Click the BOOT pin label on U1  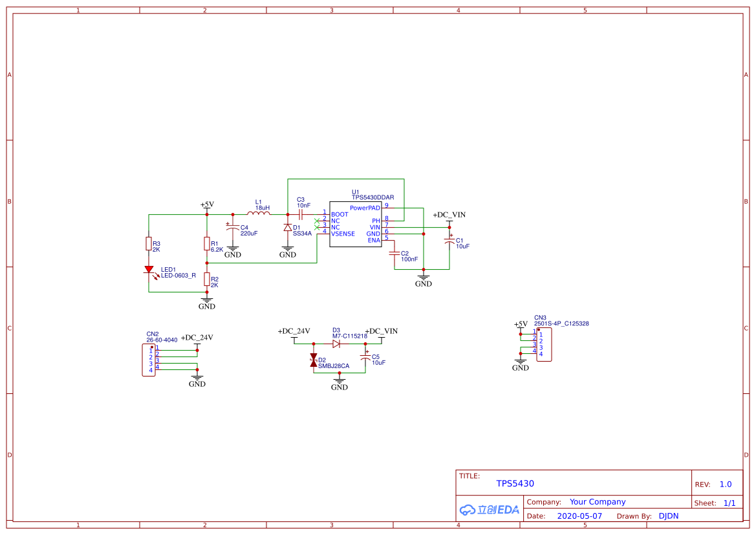click(x=340, y=215)
